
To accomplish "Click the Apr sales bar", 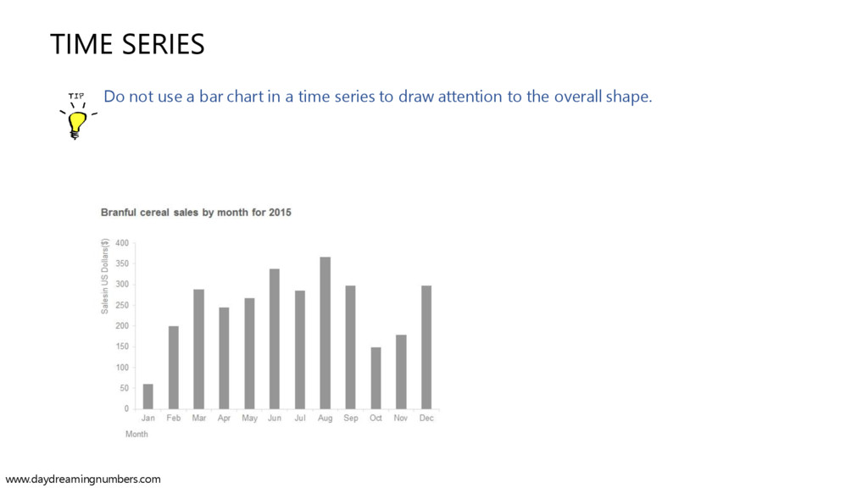I will point(224,358).
